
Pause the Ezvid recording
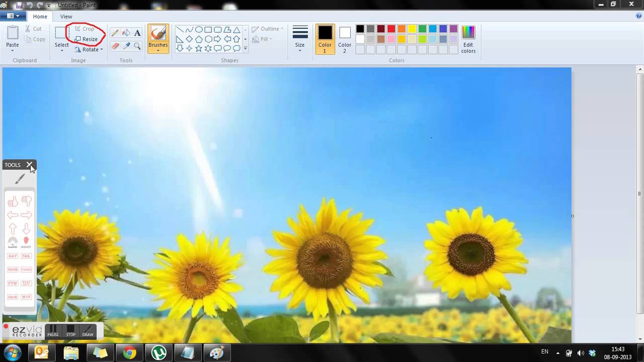point(53,331)
